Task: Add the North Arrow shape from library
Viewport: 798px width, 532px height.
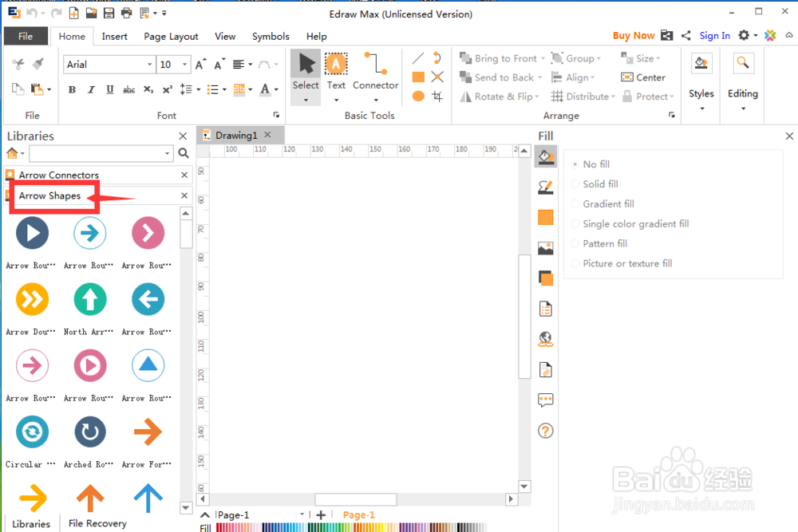Action: [x=90, y=300]
